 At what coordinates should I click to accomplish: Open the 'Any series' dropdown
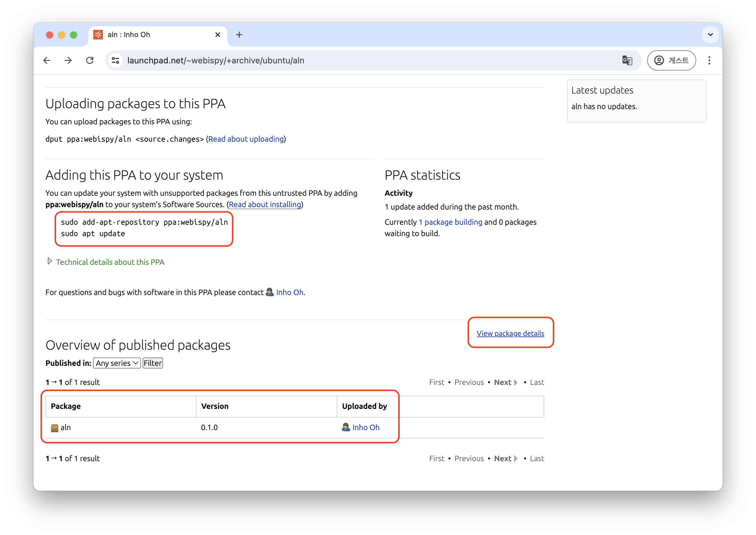tap(117, 363)
